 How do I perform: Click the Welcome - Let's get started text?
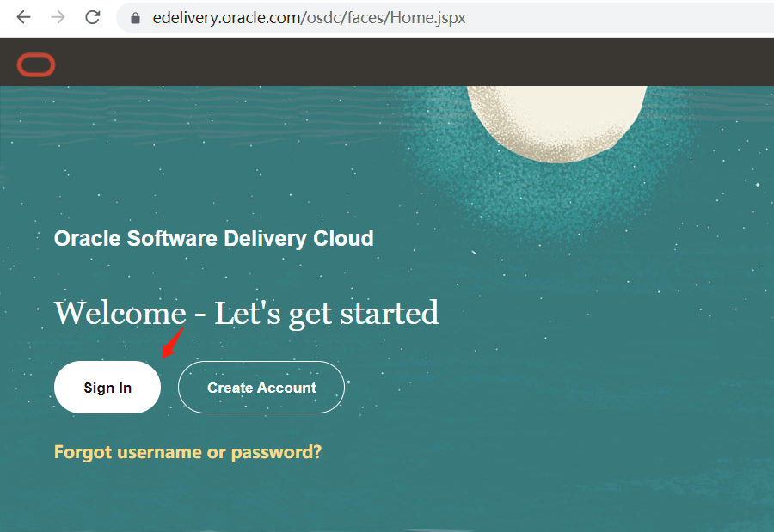pyautogui.click(x=246, y=314)
